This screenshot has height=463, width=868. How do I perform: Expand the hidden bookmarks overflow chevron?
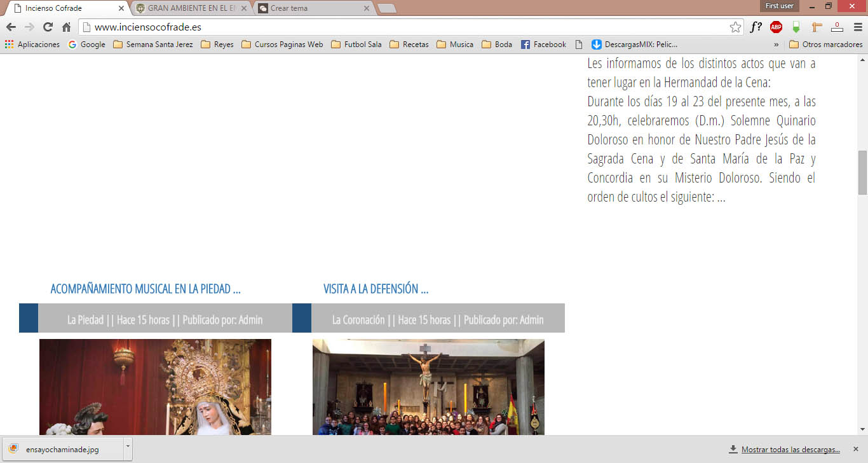[776, 45]
